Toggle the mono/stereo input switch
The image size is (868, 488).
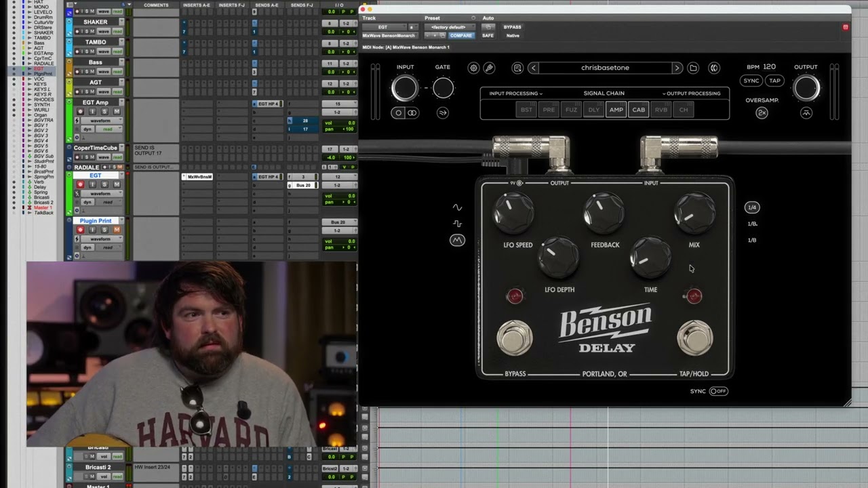pyautogui.click(x=405, y=113)
